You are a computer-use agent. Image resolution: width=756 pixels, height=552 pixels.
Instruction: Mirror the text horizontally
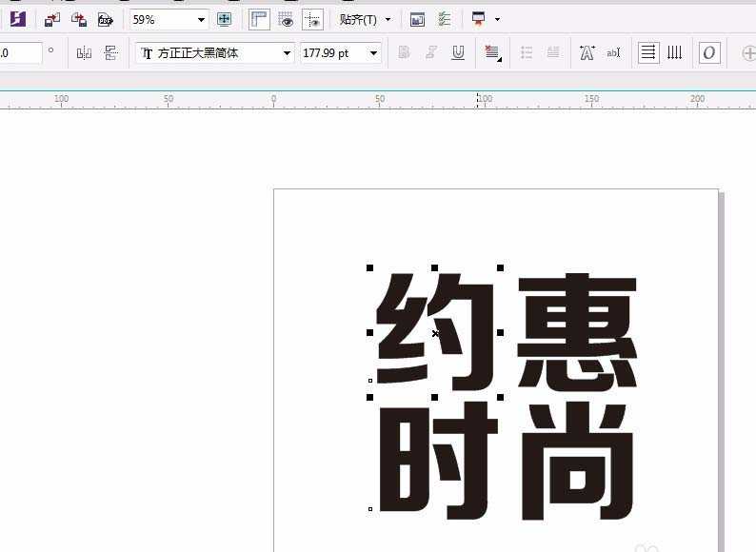click(84, 53)
